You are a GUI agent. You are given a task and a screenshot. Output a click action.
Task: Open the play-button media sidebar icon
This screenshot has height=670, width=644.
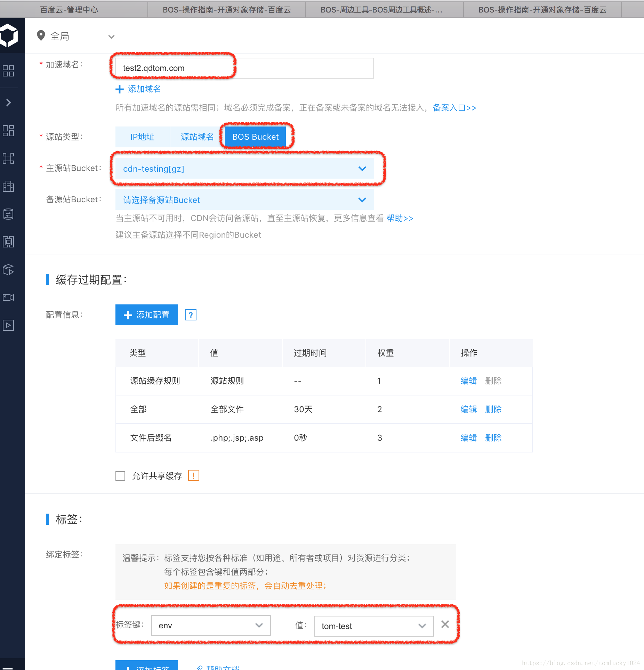[8, 325]
